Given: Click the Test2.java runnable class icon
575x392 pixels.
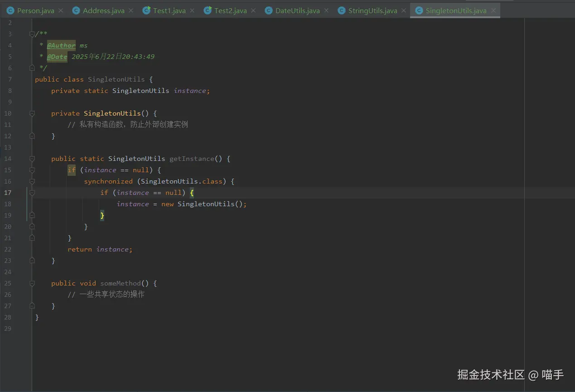Looking at the screenshot, I should [x=208, y=10].
